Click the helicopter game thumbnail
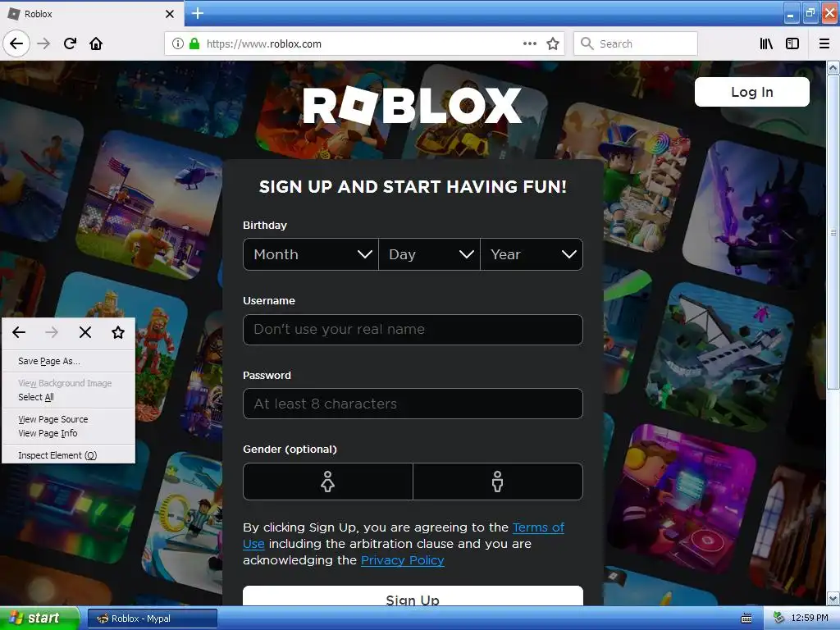The height and width of the screenshot is (630, 840). click(150, 205)
